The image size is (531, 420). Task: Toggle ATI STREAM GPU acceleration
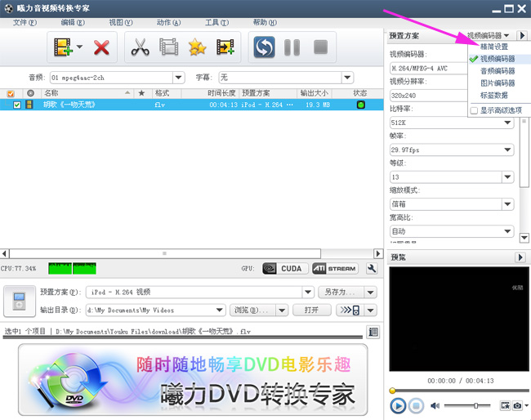pos(335,269)
